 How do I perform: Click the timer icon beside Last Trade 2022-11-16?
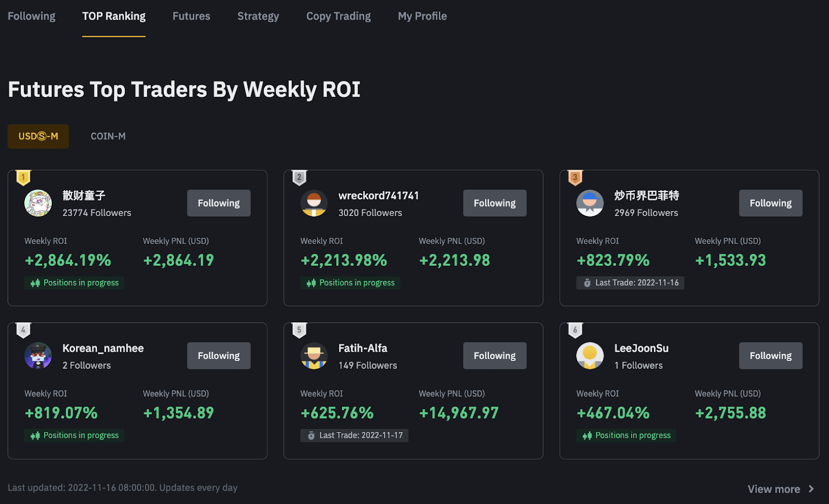(587, 282)
